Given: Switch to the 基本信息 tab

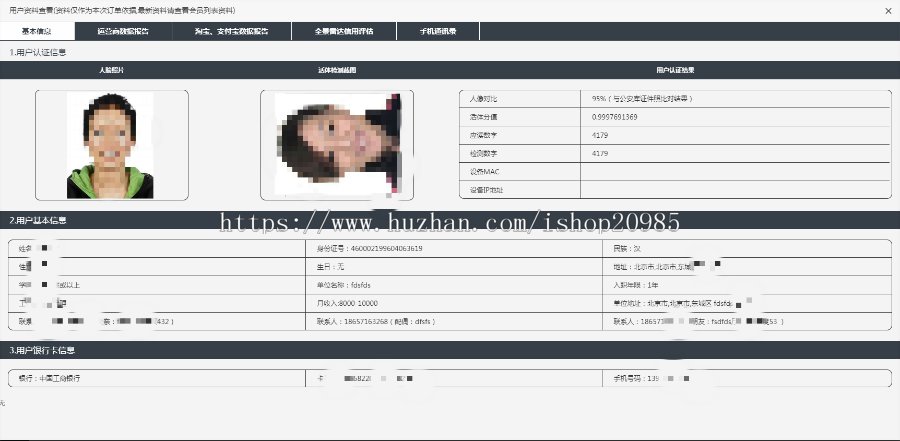Looking at the screenshot, I should (x=37, y=32).
